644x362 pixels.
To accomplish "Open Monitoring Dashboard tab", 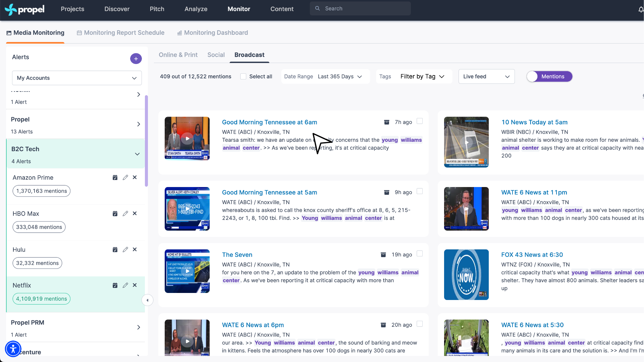I will click(213, 33).
